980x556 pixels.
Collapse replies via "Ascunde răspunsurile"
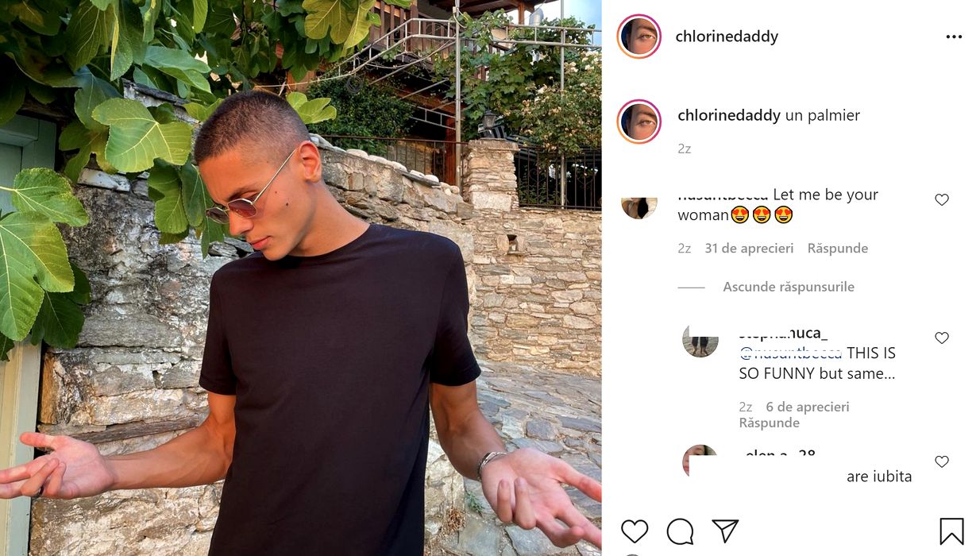click(788, 287)
